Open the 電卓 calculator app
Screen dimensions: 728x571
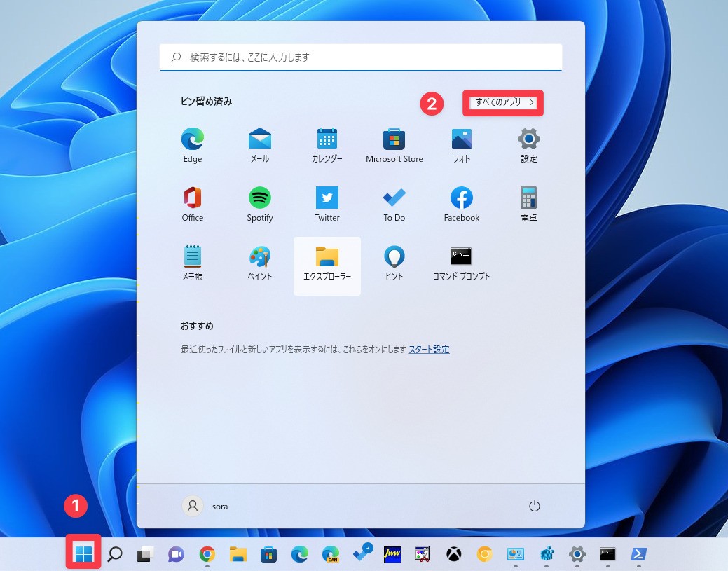tap(528, 204)
